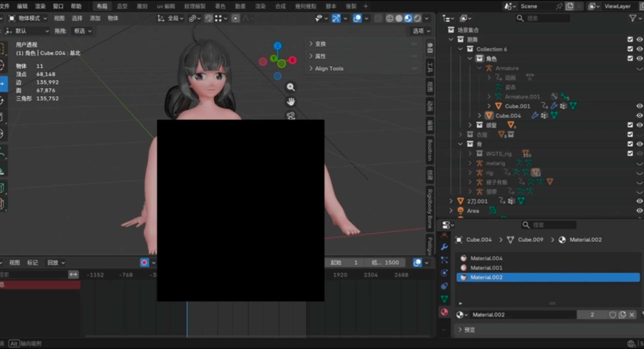Image resolution: width=644 pixels, height=349 pixels.
Task: Open the 选项 options button in viewport
Action: [x=421, y=31]
